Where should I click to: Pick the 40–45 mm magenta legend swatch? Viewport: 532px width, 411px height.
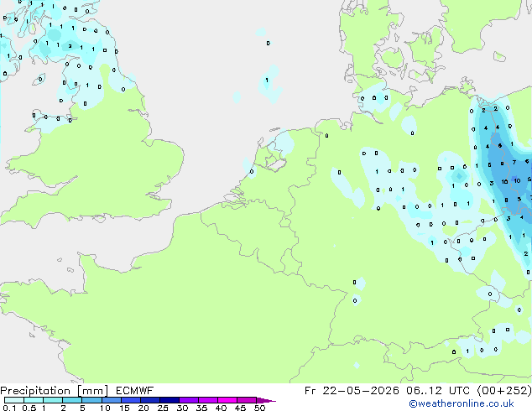pos(227,400)
